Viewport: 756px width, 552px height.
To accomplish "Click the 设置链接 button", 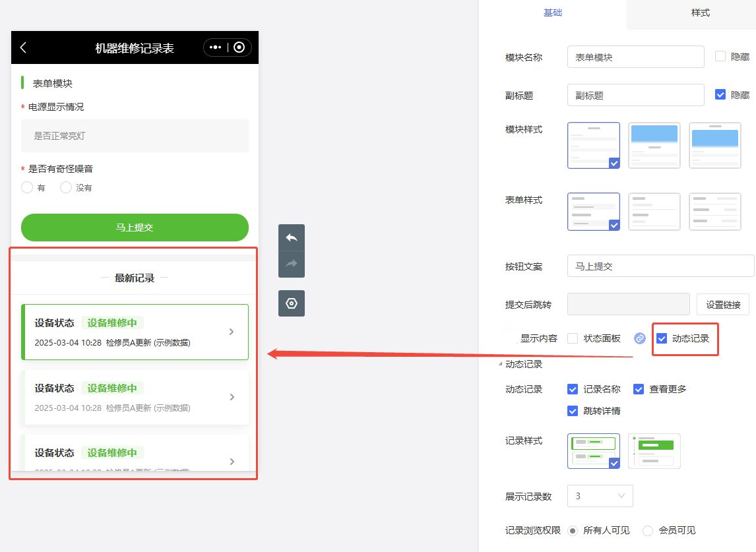I will point(722,305).
